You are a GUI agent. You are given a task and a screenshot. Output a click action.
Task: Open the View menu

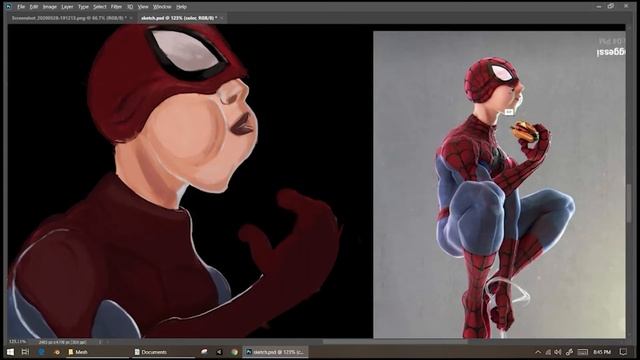[x=143, y=7]
